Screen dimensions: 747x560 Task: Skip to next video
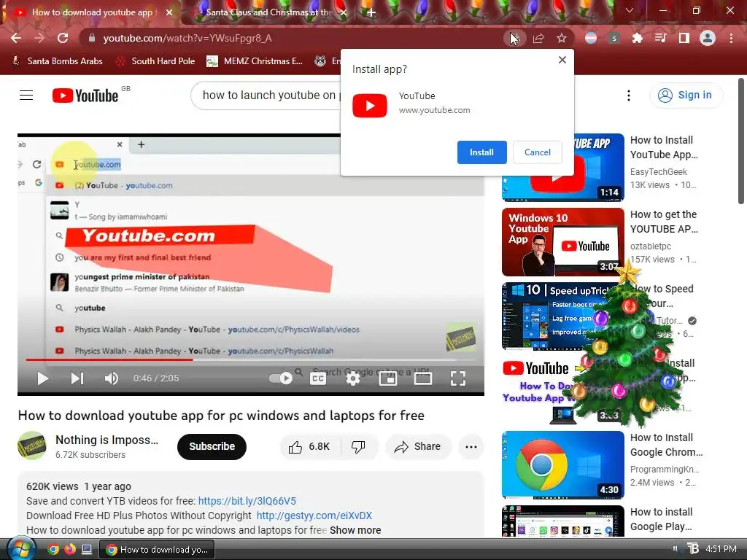77,378
